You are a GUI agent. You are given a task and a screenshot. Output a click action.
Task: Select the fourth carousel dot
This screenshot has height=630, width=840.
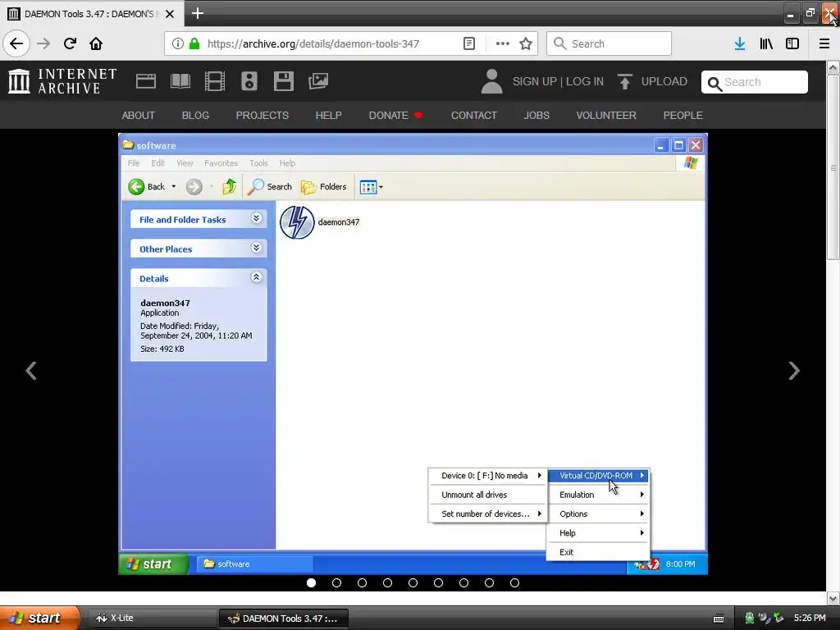387,583
